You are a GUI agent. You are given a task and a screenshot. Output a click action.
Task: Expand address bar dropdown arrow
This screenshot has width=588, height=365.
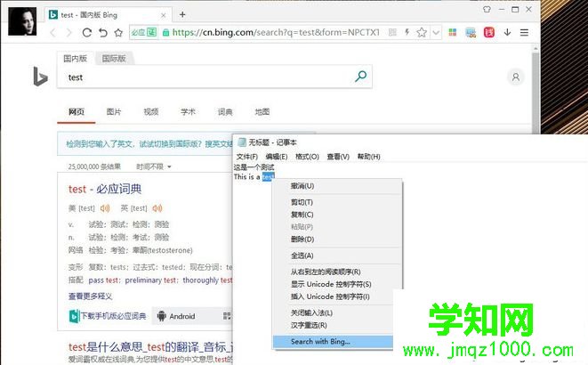click(436, 33)
